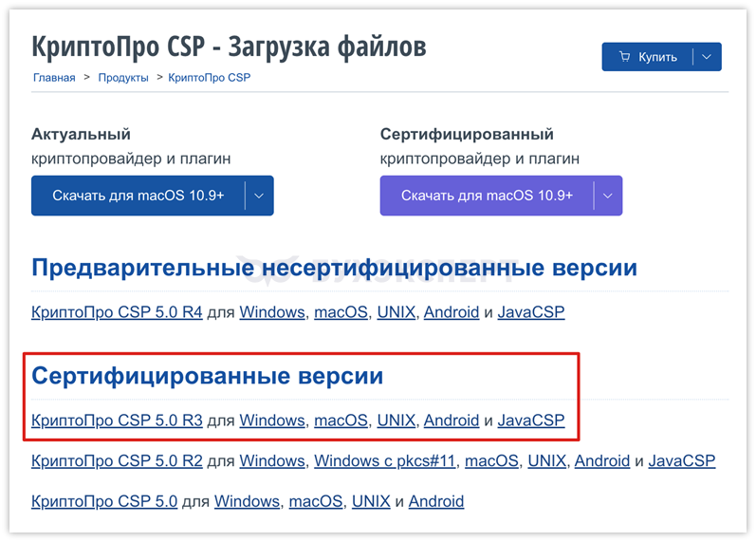Open the UNIX link for CSP 5.0 R2
Image resolution: width=756 pixels, height=542 pixels.
(x=546, y=461)
